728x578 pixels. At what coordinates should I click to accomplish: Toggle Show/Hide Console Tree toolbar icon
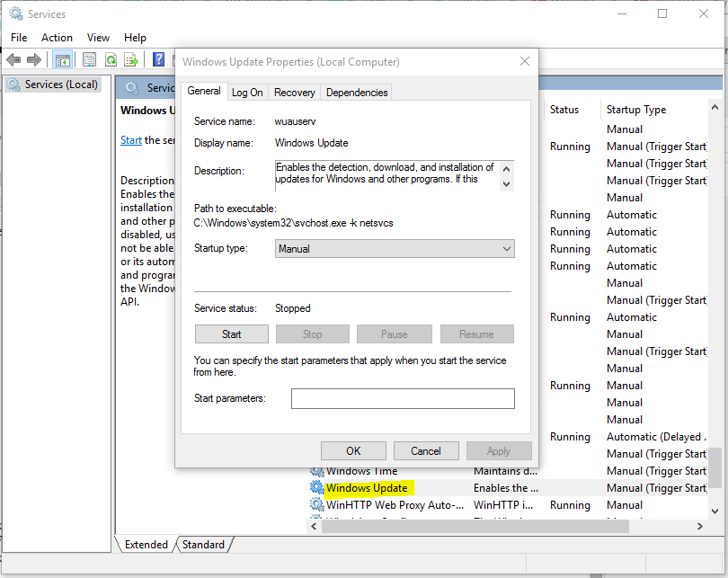click(x=62, y=59)
